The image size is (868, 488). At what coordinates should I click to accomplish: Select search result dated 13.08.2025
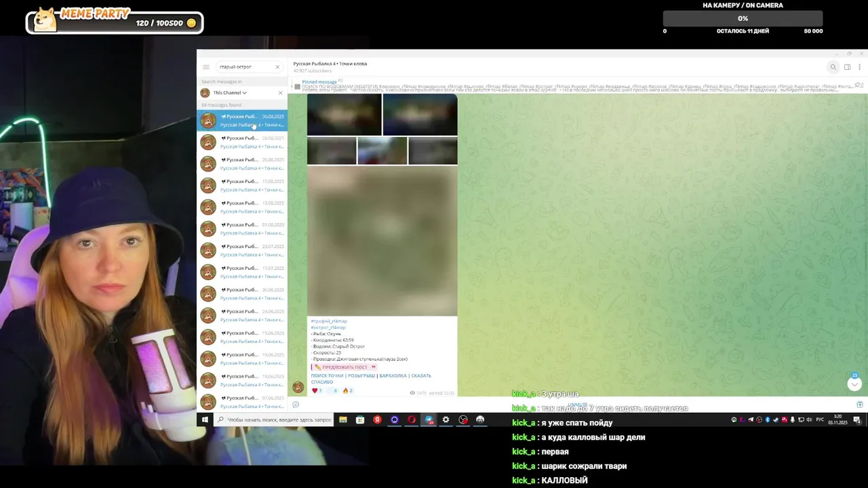pos(242,207)
